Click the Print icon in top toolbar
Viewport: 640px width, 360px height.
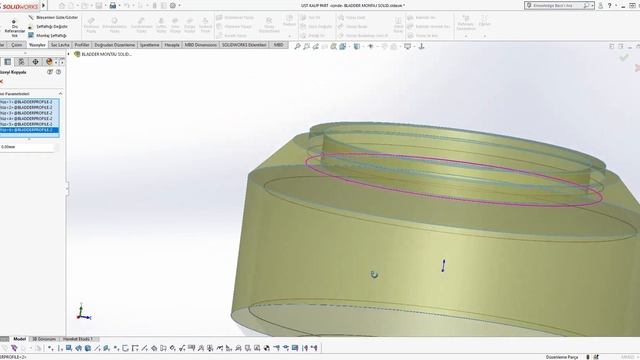[x=113, y=6]
